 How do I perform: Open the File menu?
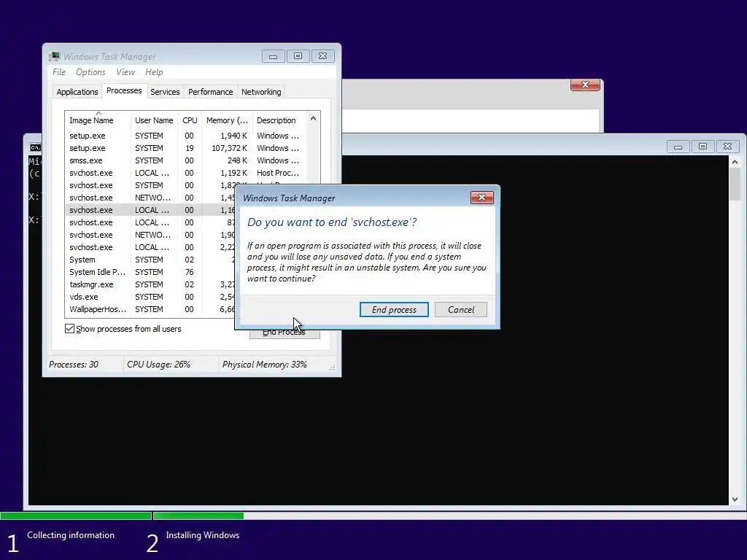[x=59, y=72]
